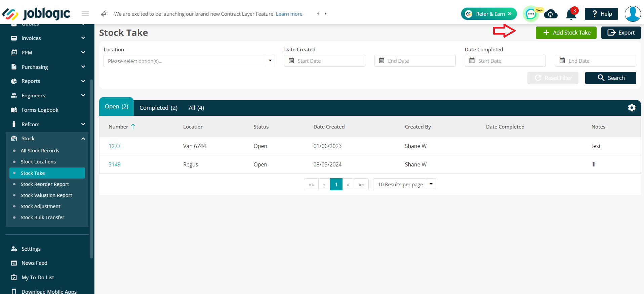
Task: Go to pagination page 1
Action: 336,184
